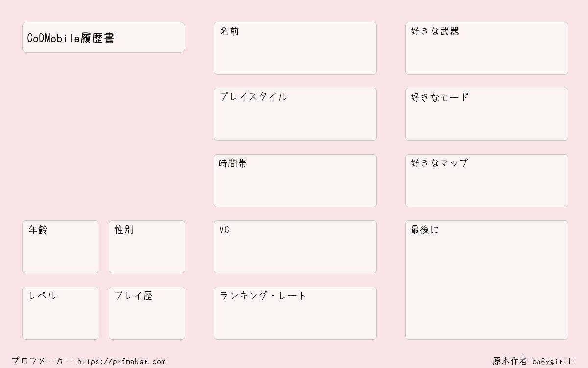Click the 好きなマップ field box

[487, 181]
